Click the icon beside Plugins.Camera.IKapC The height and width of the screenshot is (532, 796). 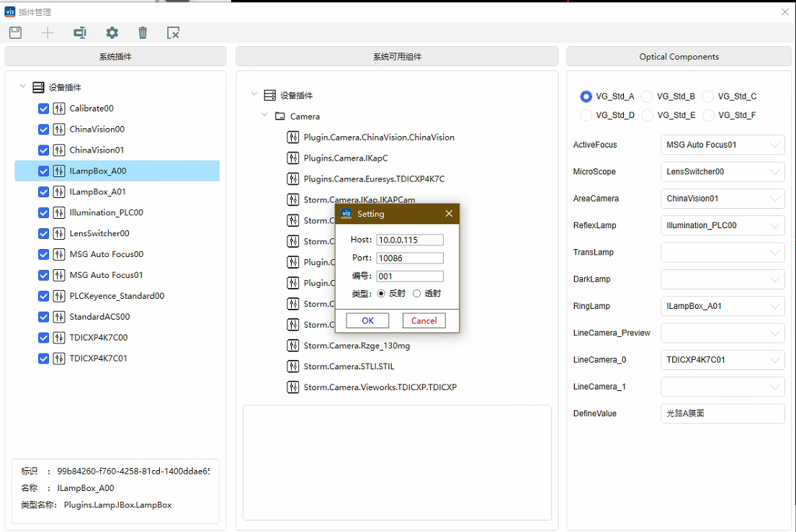pyautogui.click(x=293, y=158)
